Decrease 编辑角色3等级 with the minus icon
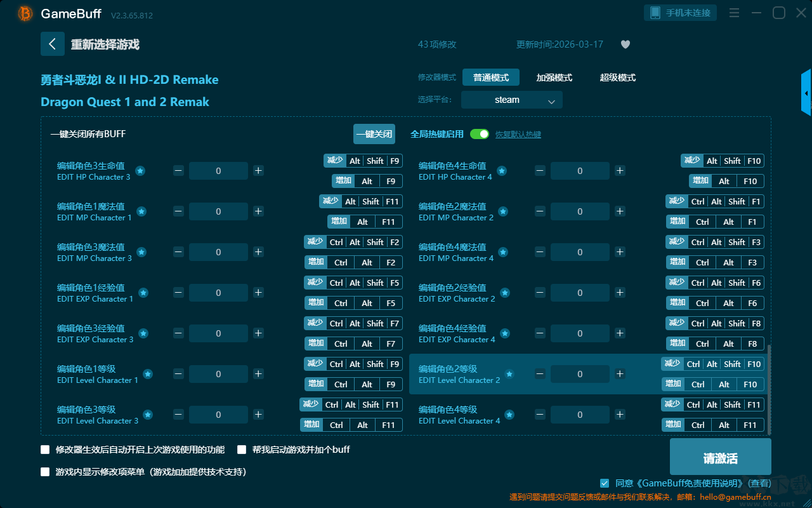 tap(178, 415)
